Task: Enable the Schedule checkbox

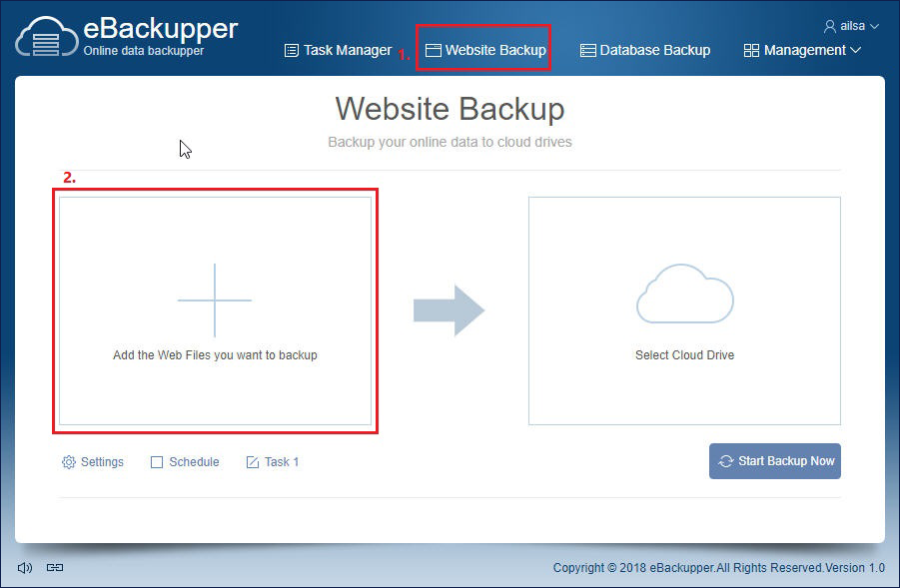Action: point(157,462)
